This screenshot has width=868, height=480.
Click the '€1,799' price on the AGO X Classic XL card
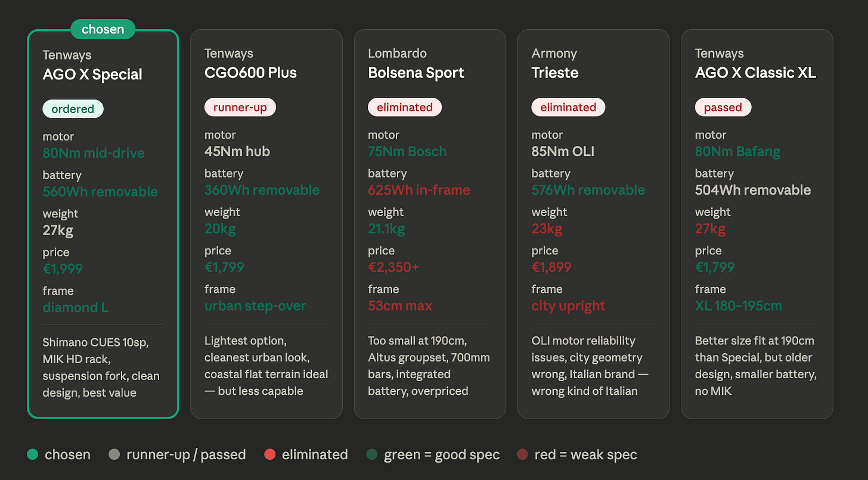pyautogui.click(x=715, y=267)
